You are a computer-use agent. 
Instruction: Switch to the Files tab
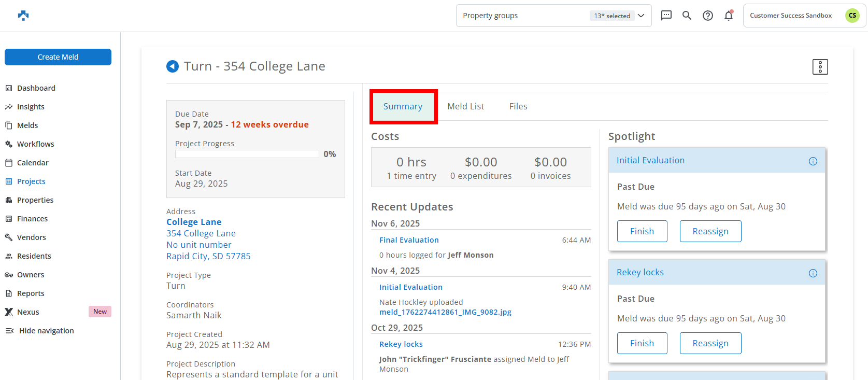[518, 106]
